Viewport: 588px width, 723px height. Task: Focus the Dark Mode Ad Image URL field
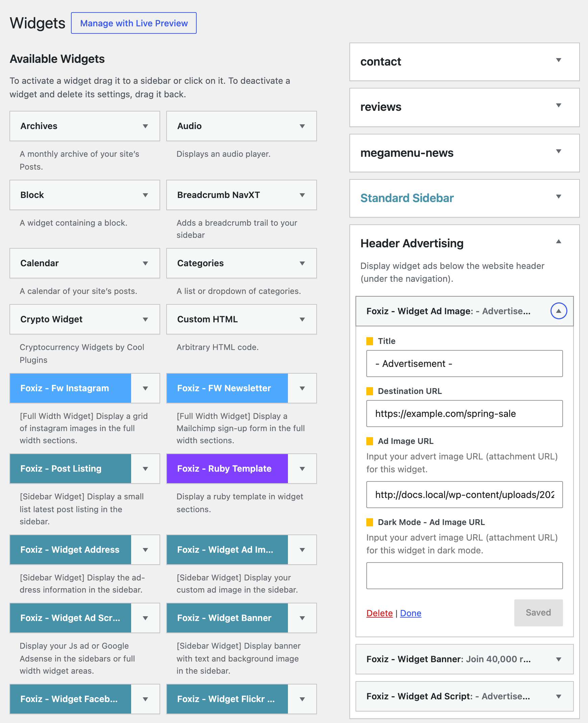pyautogui.click(x=464, y=576)
